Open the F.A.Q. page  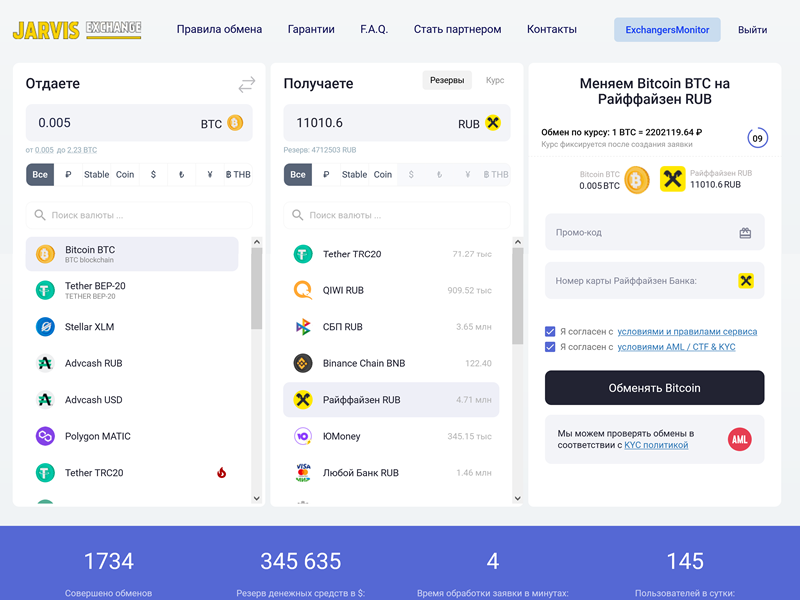point(374,30)
